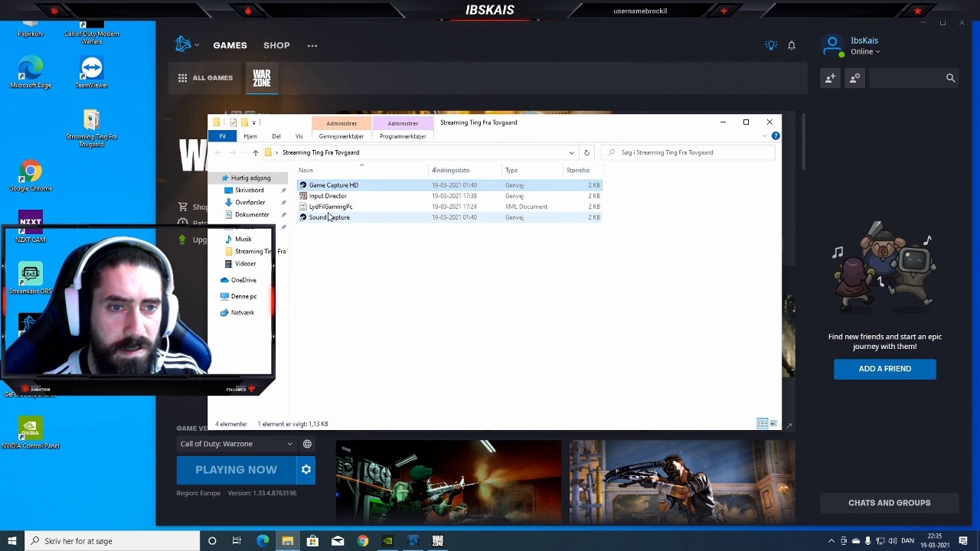Open the GAMES tab in Battle.net
980x551 pixels.
point(230,45)
